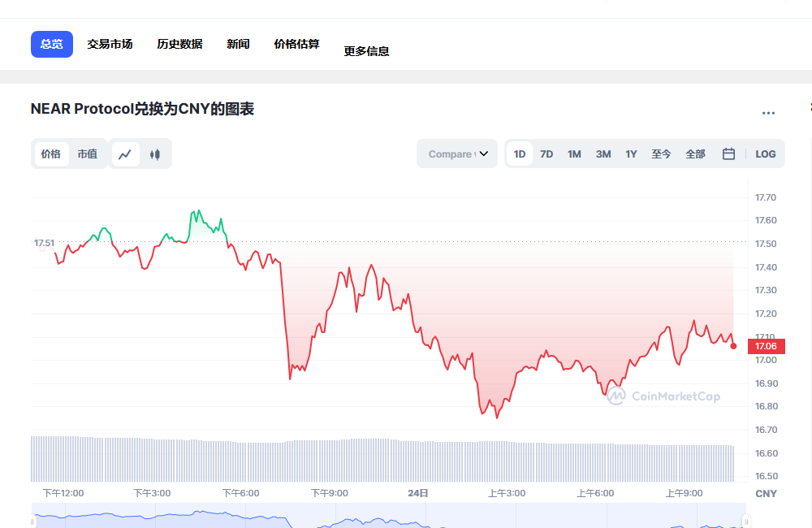Click the current price label 17.06
The image size is (812, 528).
point(767,346)
